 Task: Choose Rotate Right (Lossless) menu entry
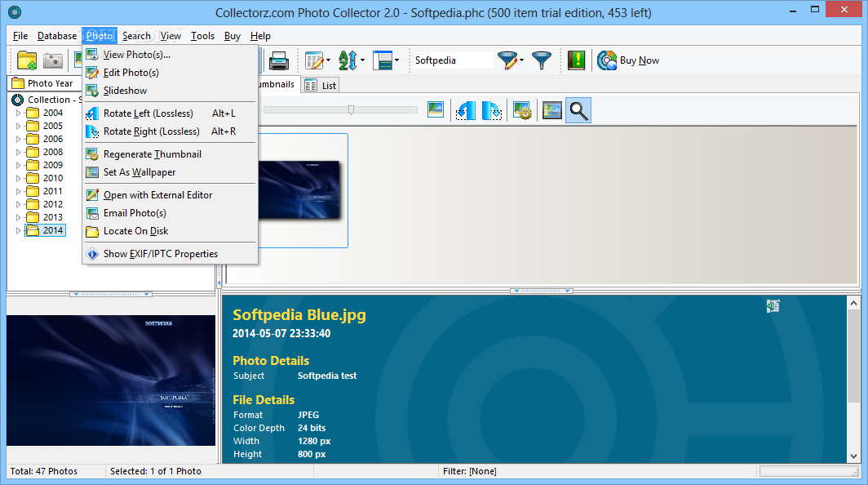(170, 131)
